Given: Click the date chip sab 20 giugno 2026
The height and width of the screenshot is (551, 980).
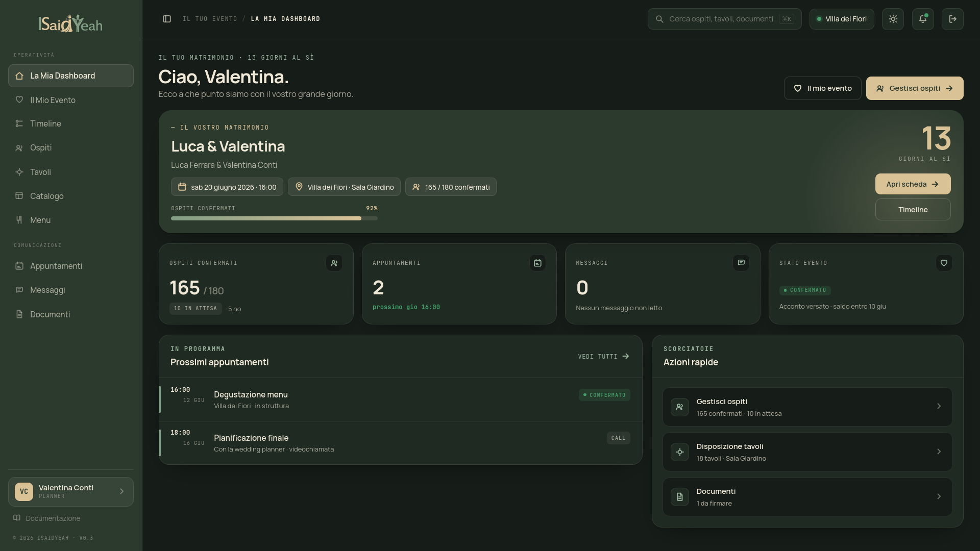Looking at the screenshot, I should 227,187.
